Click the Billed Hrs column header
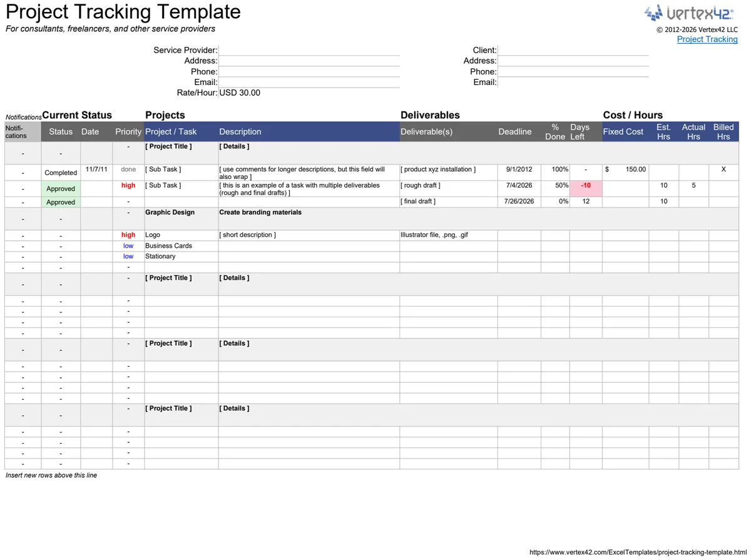The height and width of the screenshot is (560, 751). pos(723,131)
